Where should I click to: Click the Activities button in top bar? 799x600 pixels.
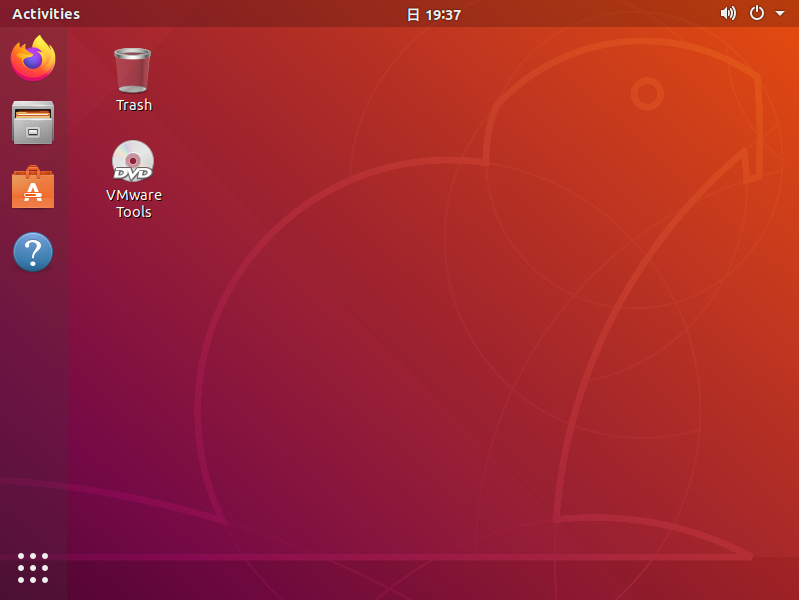(46, 14)
